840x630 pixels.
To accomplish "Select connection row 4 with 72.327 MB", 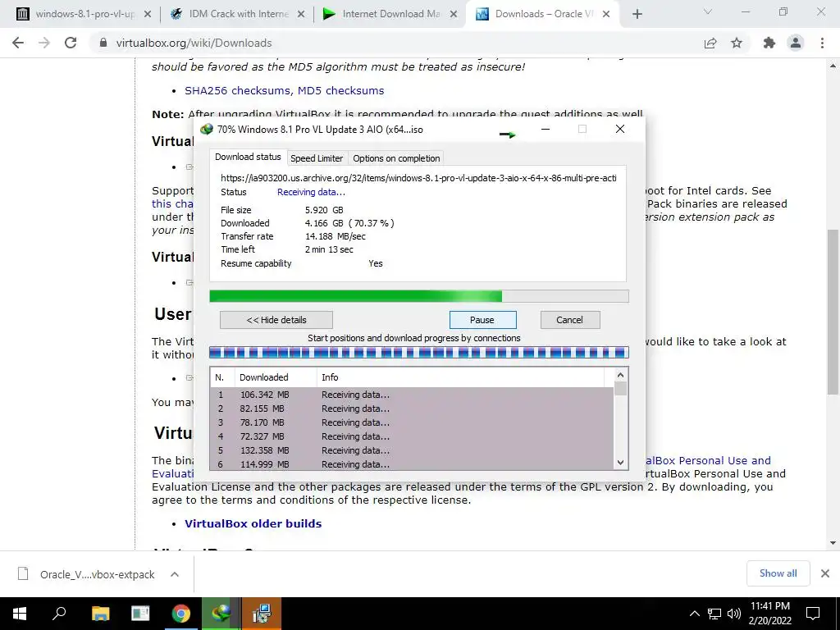I will (x=412, y=436).
